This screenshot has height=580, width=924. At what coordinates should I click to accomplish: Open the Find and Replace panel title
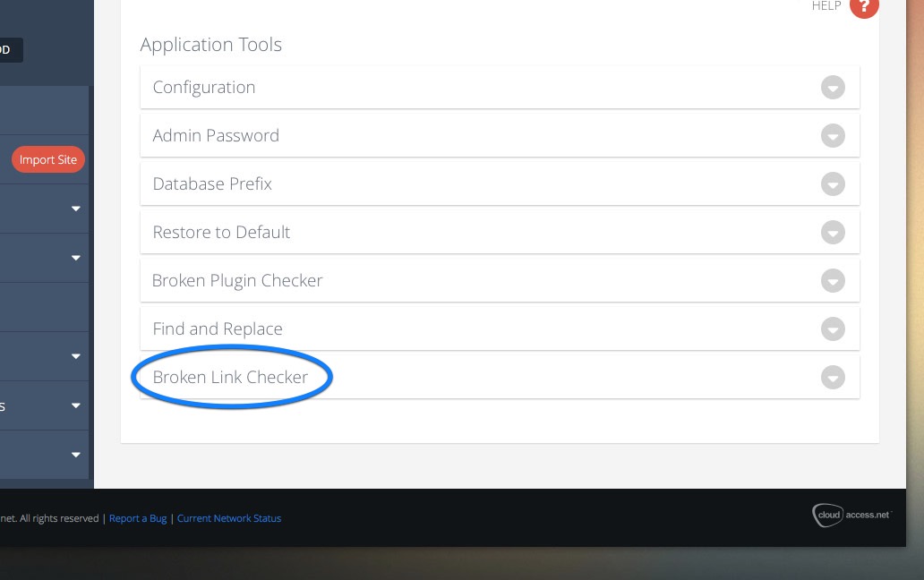click(x=218, y=328)
